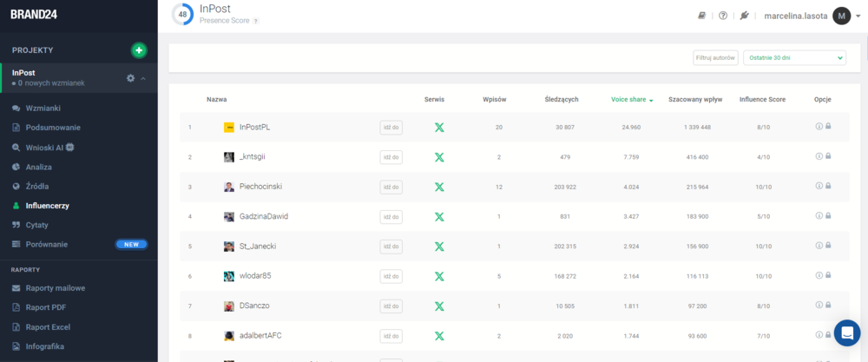Click the info icon in _kntsgii row
This screenshot has height=362, width=868.
(x=819, y=156)
